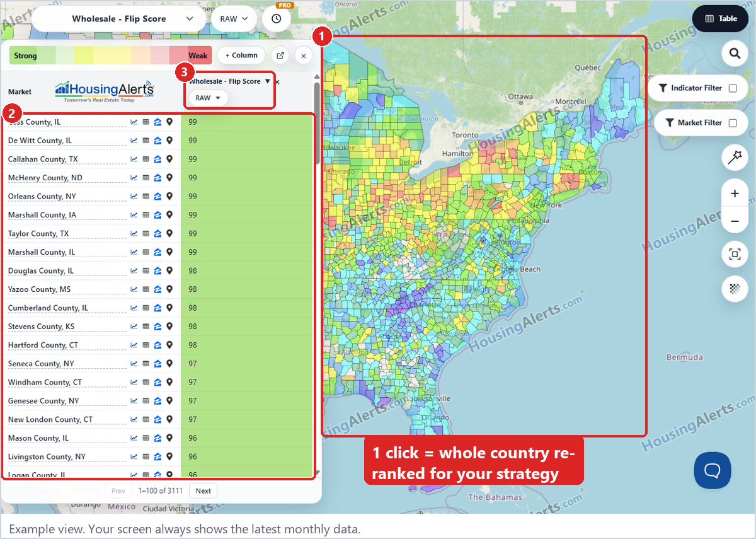Click Zillow icon for Yazoo County, MS
Viewport: 756px width, 539px height.
pos(157,289)
